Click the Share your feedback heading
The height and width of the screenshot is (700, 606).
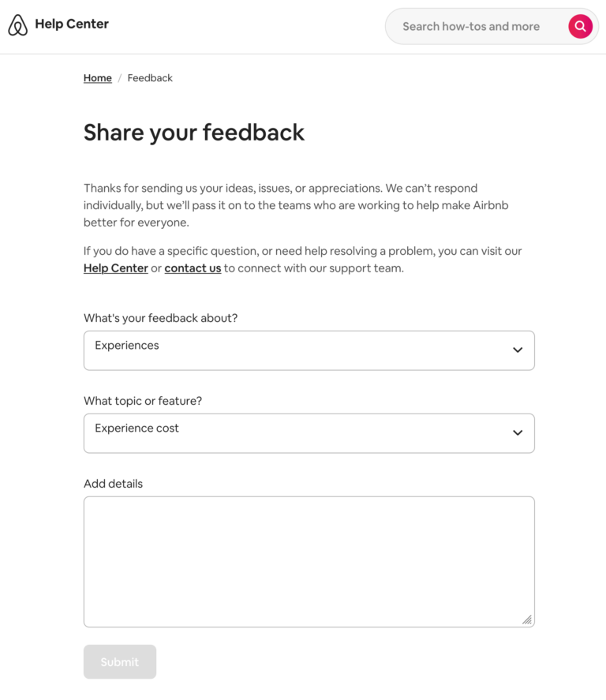193,133
